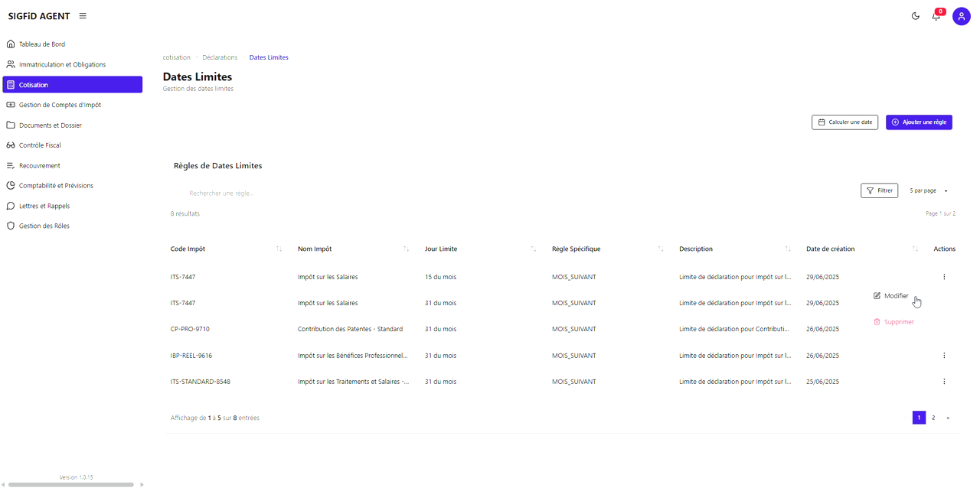
Task: Toggle dark mode moon icon
Action: pos(915,16)
